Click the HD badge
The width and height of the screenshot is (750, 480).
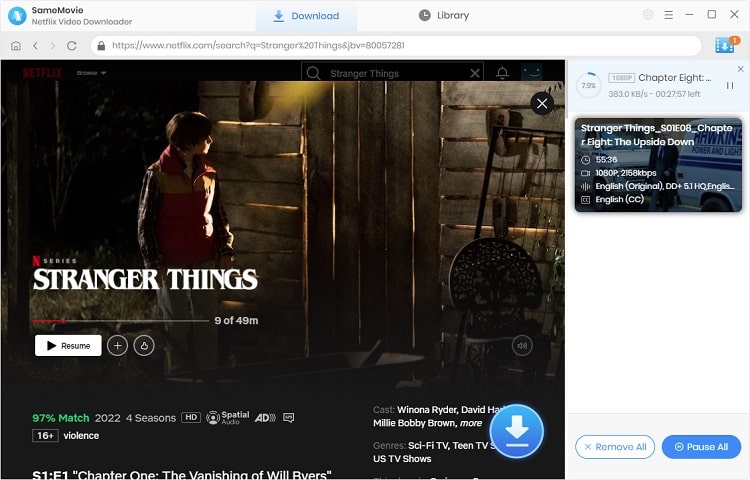coord(191,417)
